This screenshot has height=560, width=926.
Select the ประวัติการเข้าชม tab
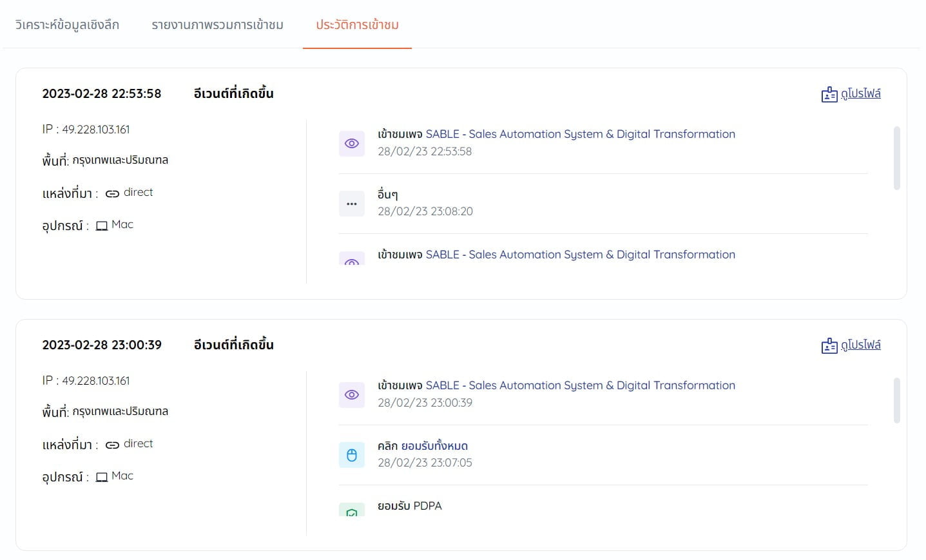click(x=357, y=26)
